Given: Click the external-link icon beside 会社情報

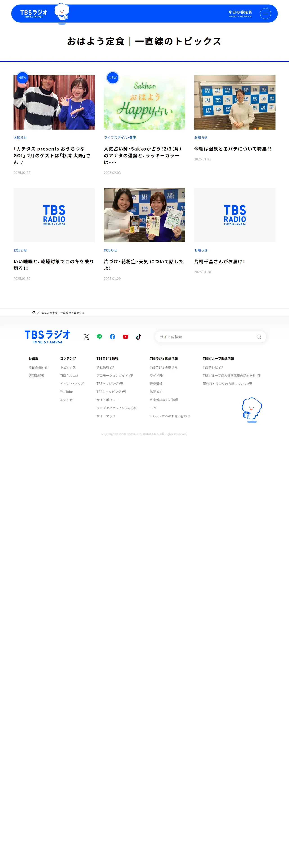Looking at the screenshot, I should point(112,368).
